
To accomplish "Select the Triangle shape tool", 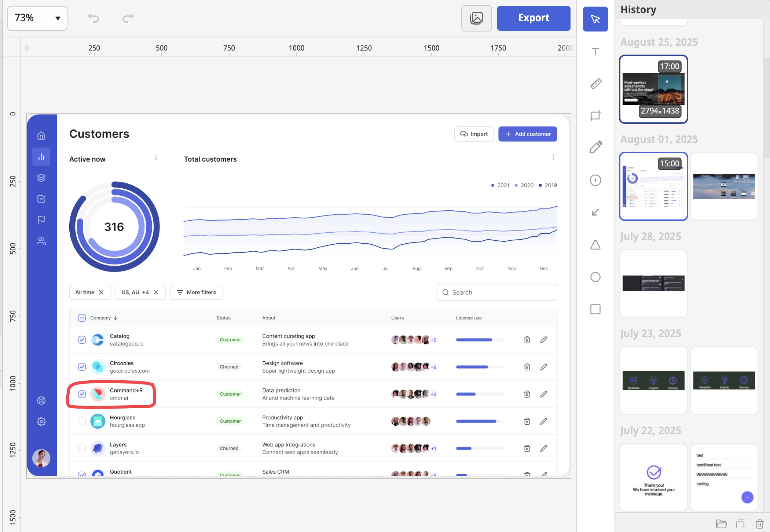I will [x=595, y=245].
